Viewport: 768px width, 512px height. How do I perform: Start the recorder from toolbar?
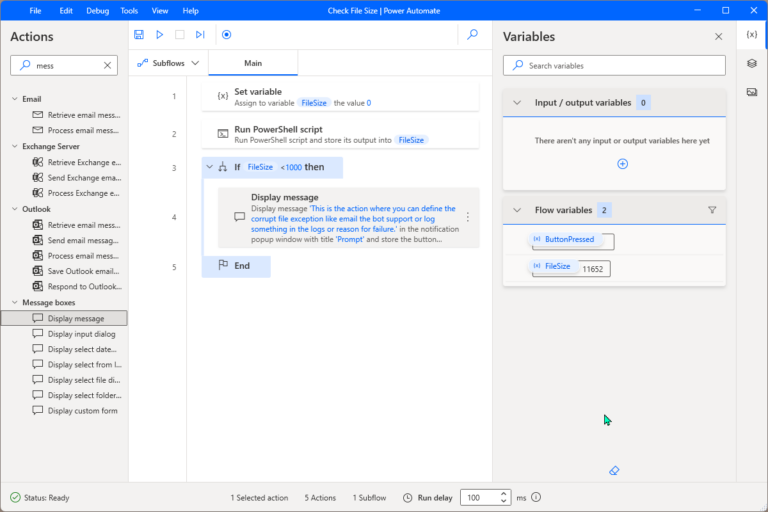[x=226, y=34]
